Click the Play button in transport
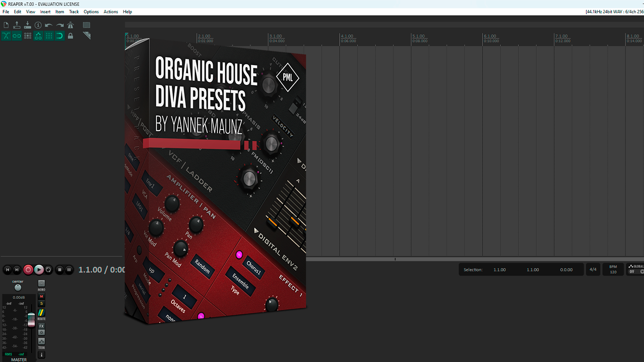The width and height of the screenshot is (644, 362). pyautogui.click(x=39, y=270)
